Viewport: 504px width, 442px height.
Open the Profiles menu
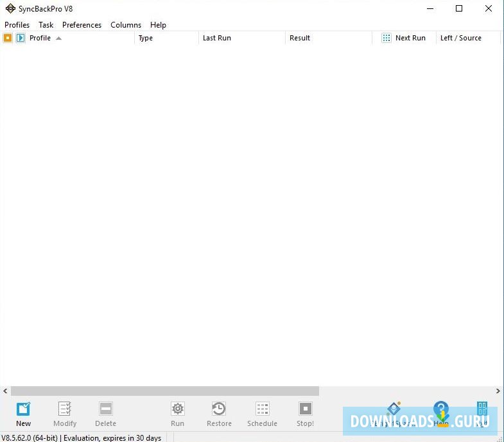tap(17, 25)
